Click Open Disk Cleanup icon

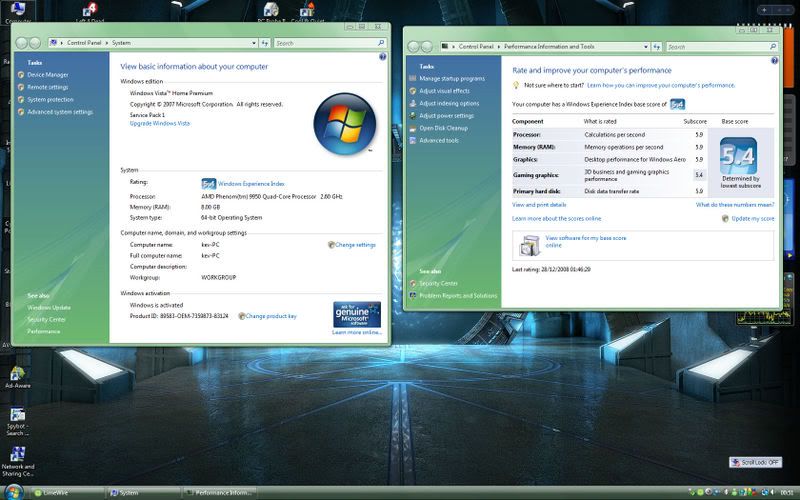click(x=413, y=128)
